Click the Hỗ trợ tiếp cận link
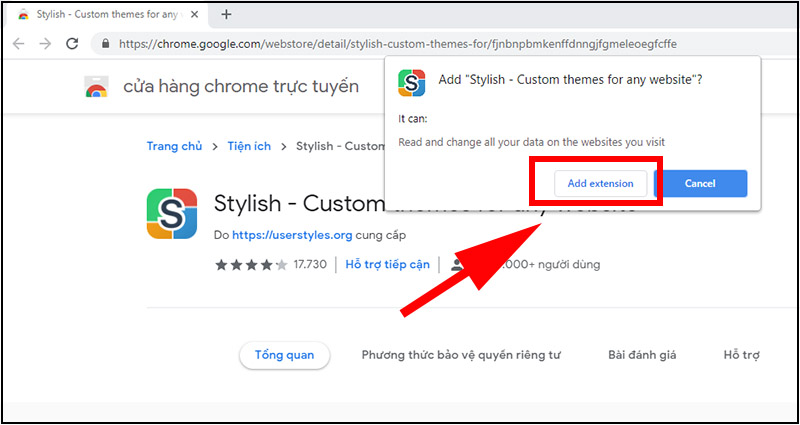Viewport: 800px width, 425px height. coord(388,265)
